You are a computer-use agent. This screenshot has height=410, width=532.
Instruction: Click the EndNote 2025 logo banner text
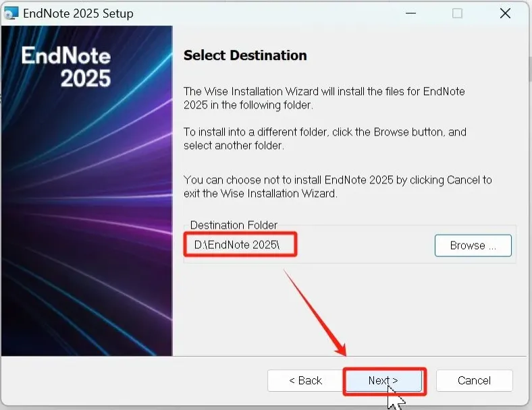tap(66, 67)
